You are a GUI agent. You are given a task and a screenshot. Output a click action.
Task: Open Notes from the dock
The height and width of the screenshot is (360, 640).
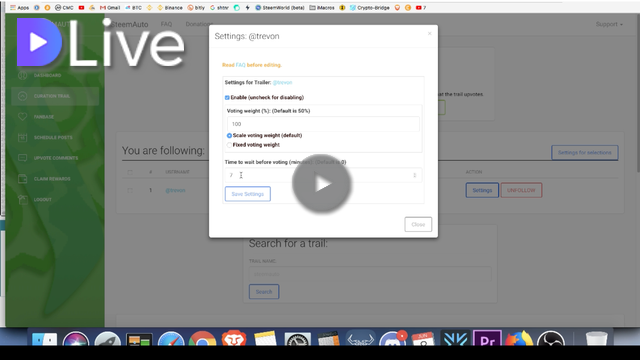coord(265,339)
